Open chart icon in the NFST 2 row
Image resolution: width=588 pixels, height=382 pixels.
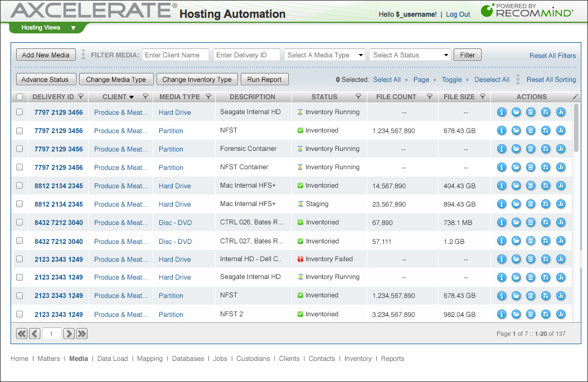tap(561, 314)
